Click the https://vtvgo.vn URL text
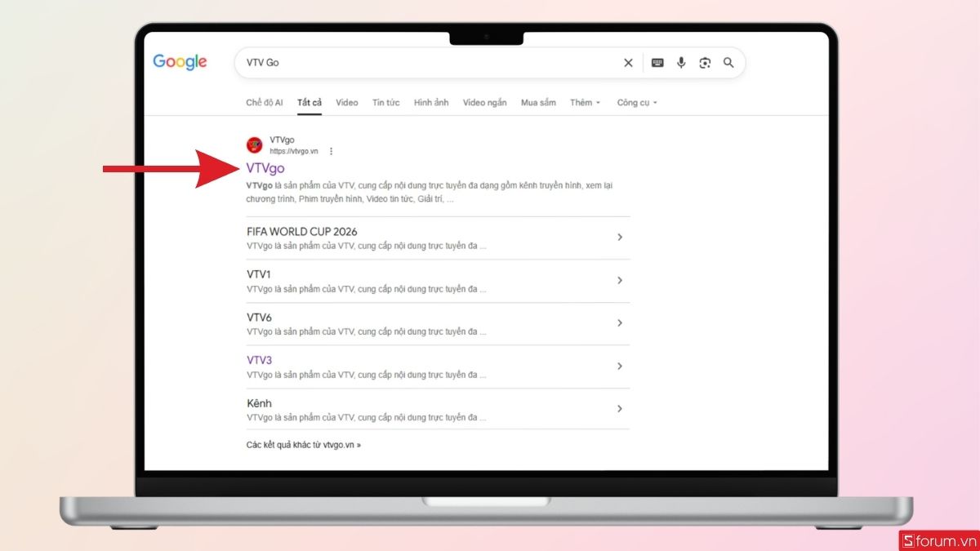This screenshot has height=551, width=980. [294, 151]
